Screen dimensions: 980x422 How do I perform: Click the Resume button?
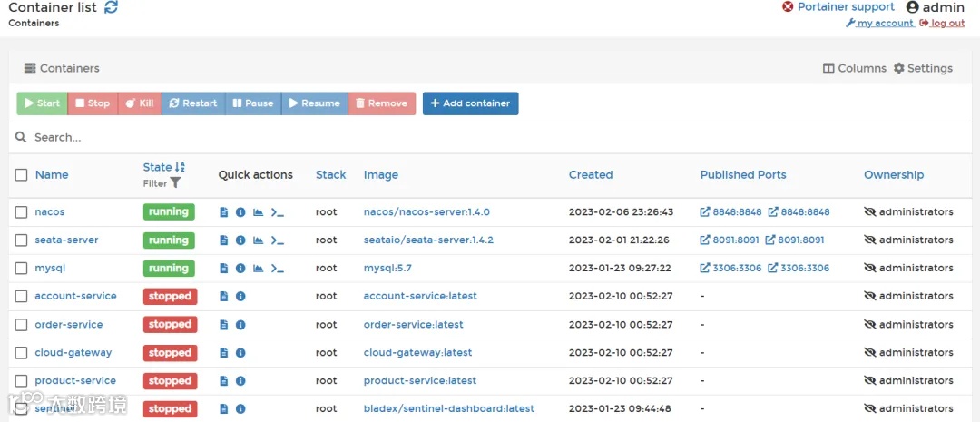[314, 103]
